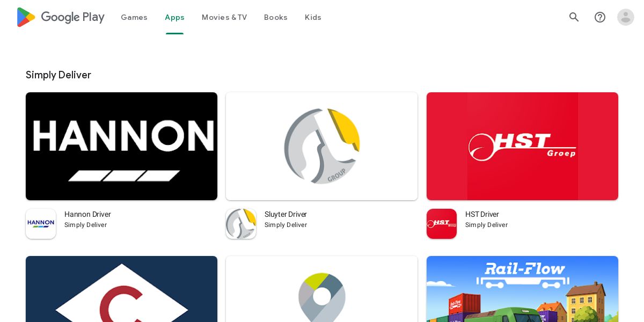Open the search magnifier icon
This screenshot has width=644, height=322.
click(x=574, y=17)
